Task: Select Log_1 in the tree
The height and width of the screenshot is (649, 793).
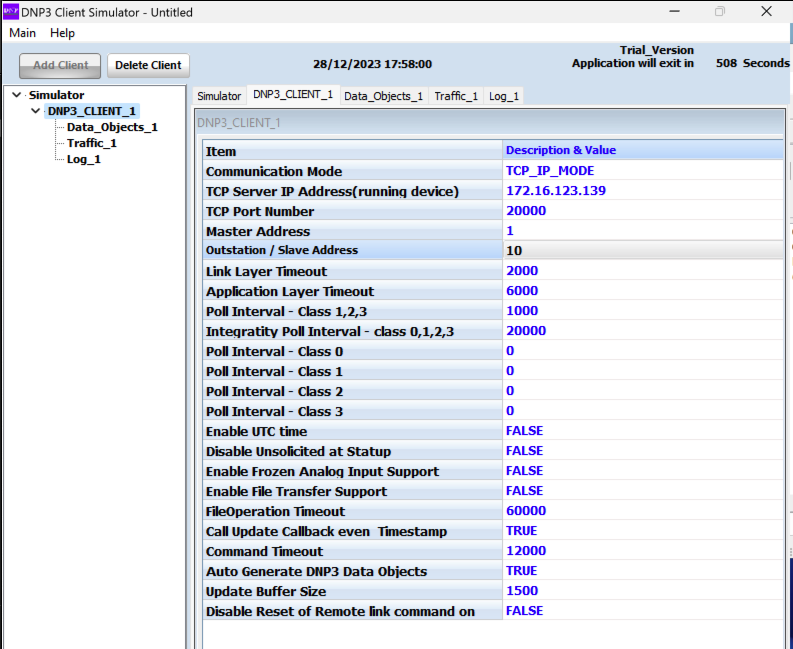Action: tap(83, 159)
